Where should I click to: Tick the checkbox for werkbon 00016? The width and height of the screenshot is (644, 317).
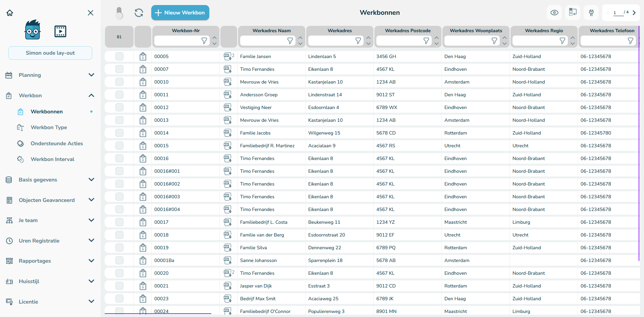119,158
